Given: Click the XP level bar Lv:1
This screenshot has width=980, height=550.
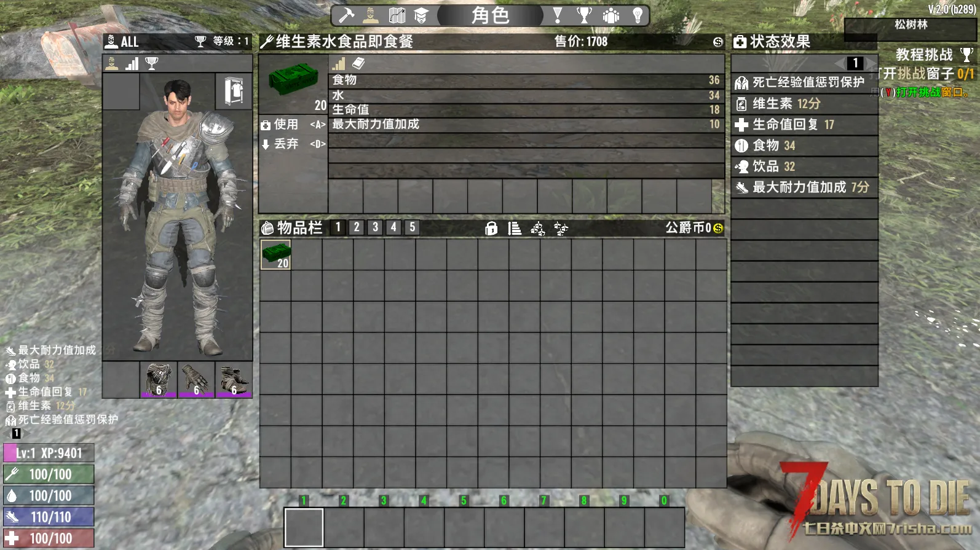Looking at the screenshot, I should click(x=49, y=453).
